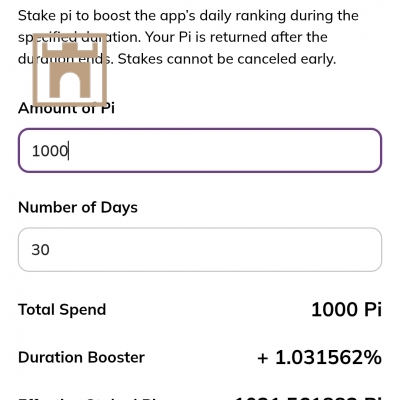Click the tan castle tower app icon
Viewport: 400px width, 400px height.
[x=70, y=70]
